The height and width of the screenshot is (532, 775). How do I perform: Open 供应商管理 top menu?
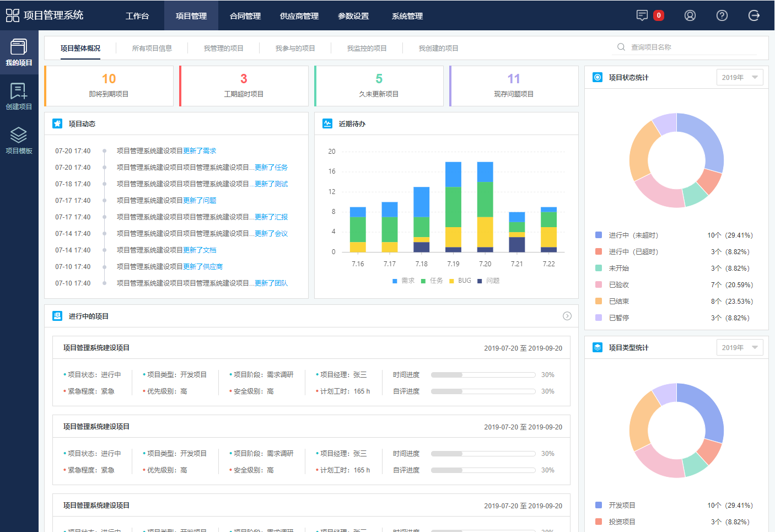coord(299,16)
